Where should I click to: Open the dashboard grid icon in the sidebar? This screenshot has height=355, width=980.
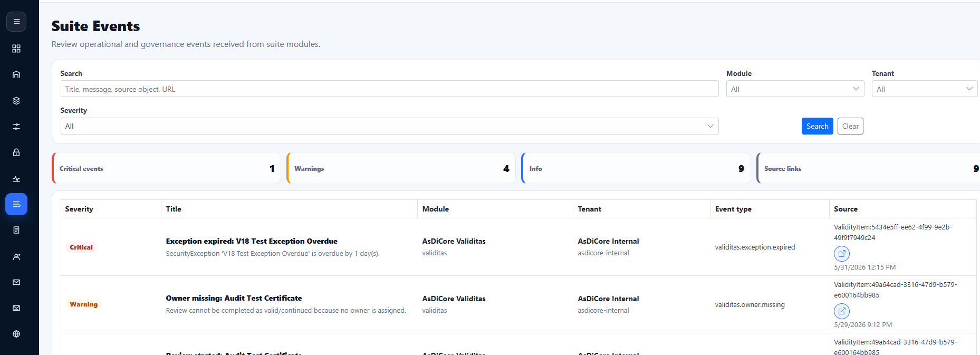pyautogui.click(x=16, y=49)
